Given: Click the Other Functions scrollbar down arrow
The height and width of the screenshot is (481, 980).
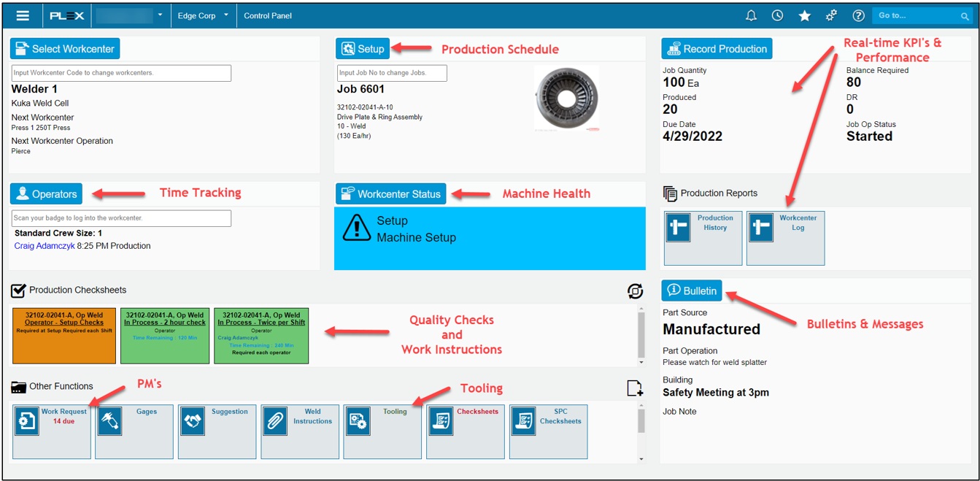Looking at the screenshot, I should pyautogui.click(x=641, y=458).
